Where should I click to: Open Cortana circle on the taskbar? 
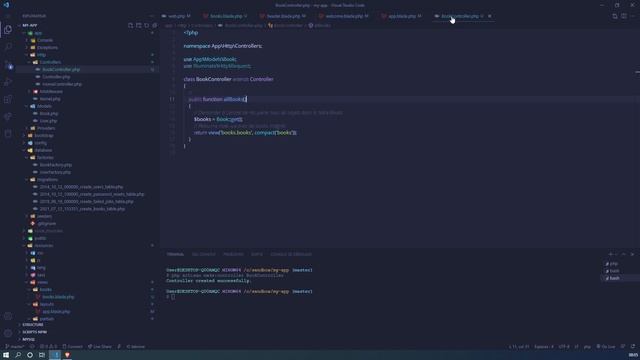point(30,355)
